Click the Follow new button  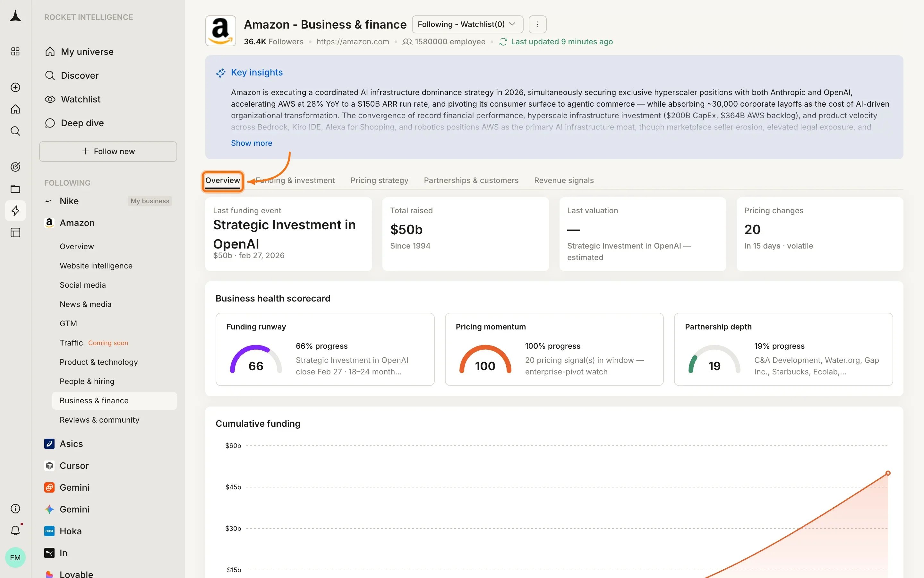(108, 151)
